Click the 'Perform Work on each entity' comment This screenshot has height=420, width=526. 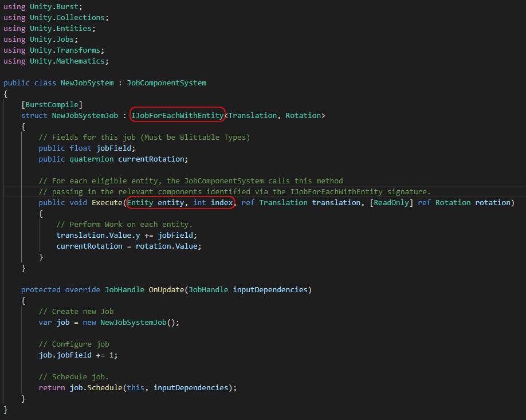click(124, 225)
